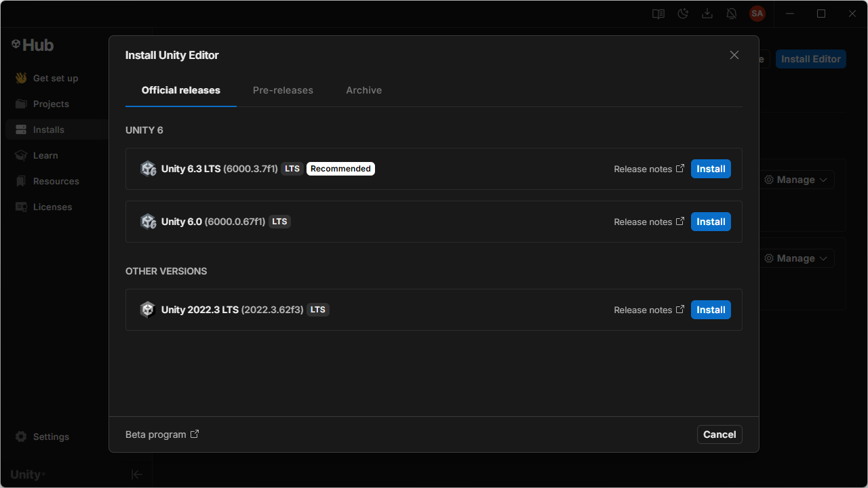
Task: Open the Get set up sidebar item
Action: coord(56,78)
